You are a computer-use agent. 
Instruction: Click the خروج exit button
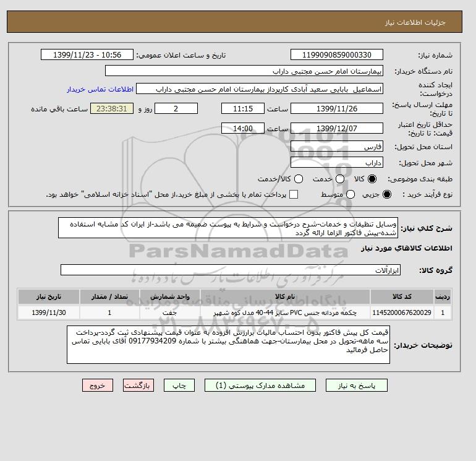[x=98, y=386]
